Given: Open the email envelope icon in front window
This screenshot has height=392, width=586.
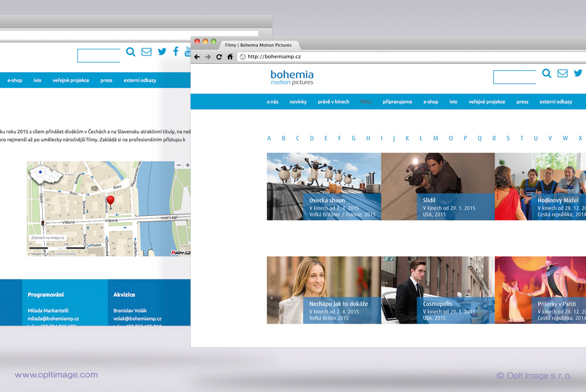Looking at the screenshot, I should tap(562, 73).
